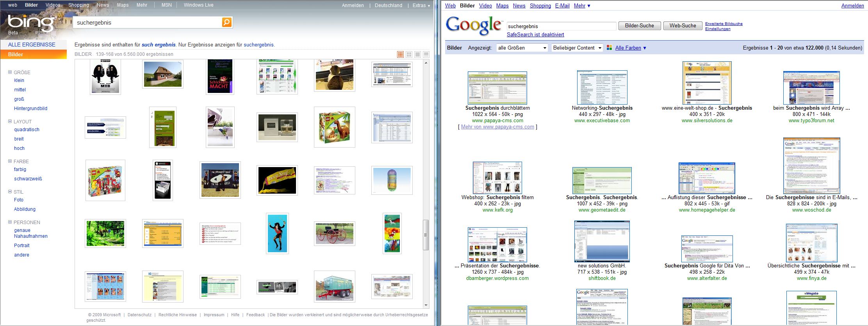The width and height of the screenshot is (868, 326).
Task: Open Google's Mehr dropdown menu
Action: click(582, 5)
